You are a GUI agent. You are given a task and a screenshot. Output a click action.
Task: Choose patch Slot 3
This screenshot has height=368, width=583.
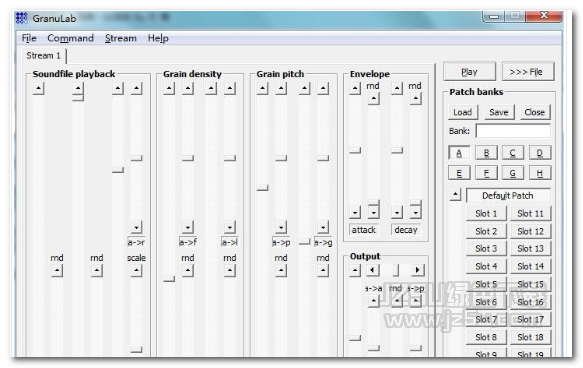coord(486,248)
